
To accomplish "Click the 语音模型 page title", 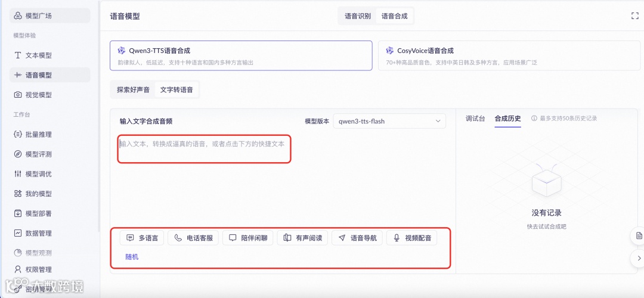I will point(125,16).
